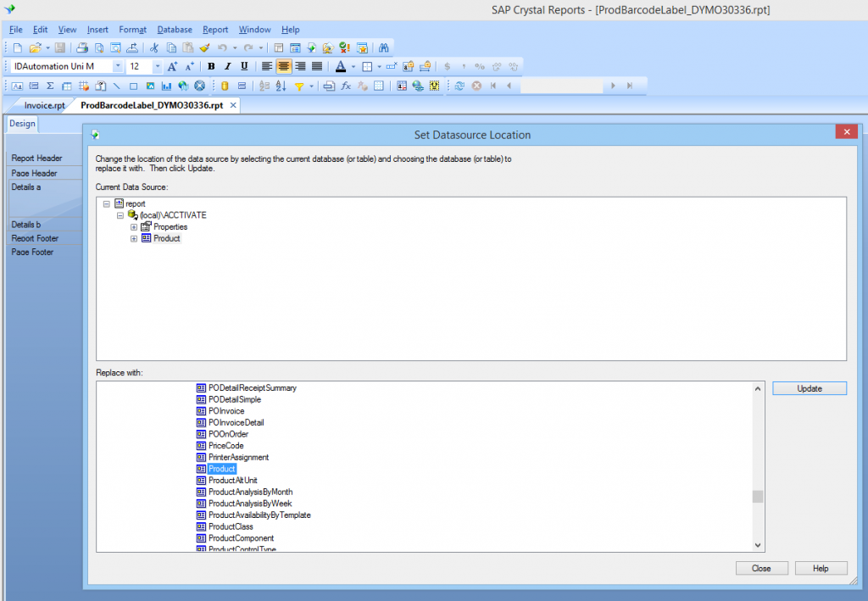
Task: Open the Report menu
Action: pyautogui.click(x=215, y=30)
